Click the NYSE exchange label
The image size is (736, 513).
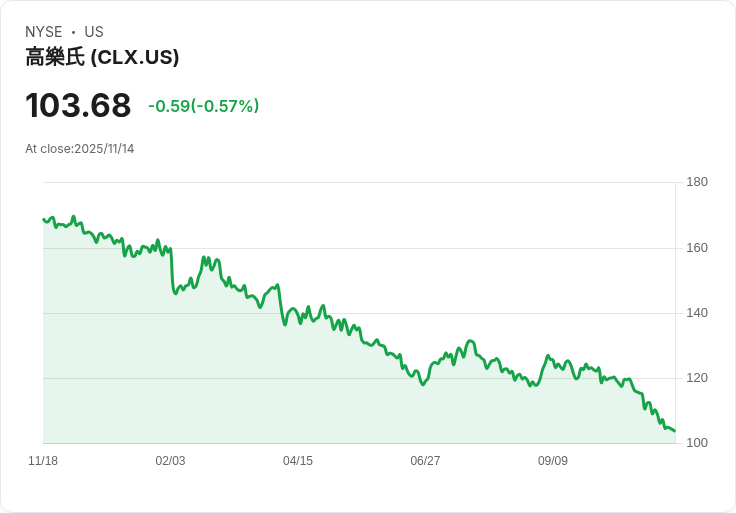pyautogui.click(x=44, y=32)
